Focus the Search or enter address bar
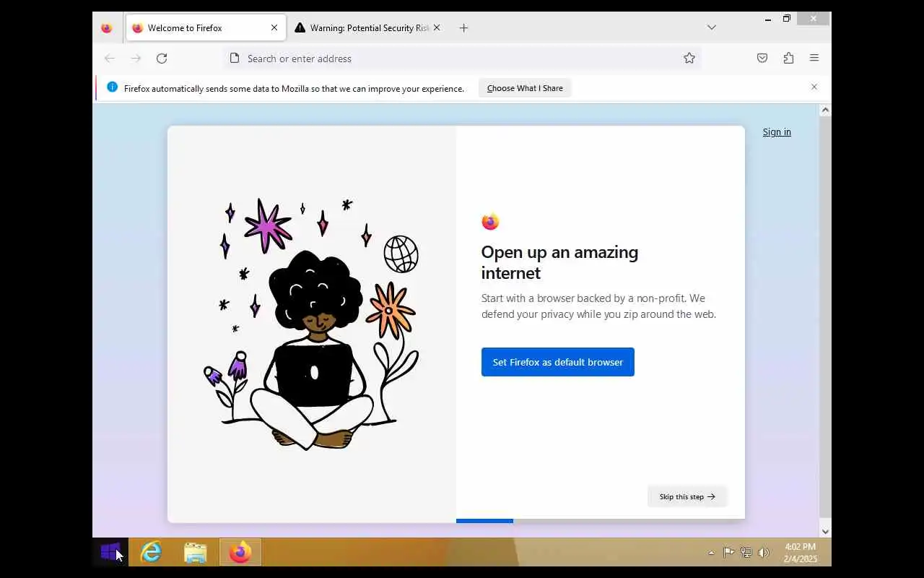 (462, 59)
